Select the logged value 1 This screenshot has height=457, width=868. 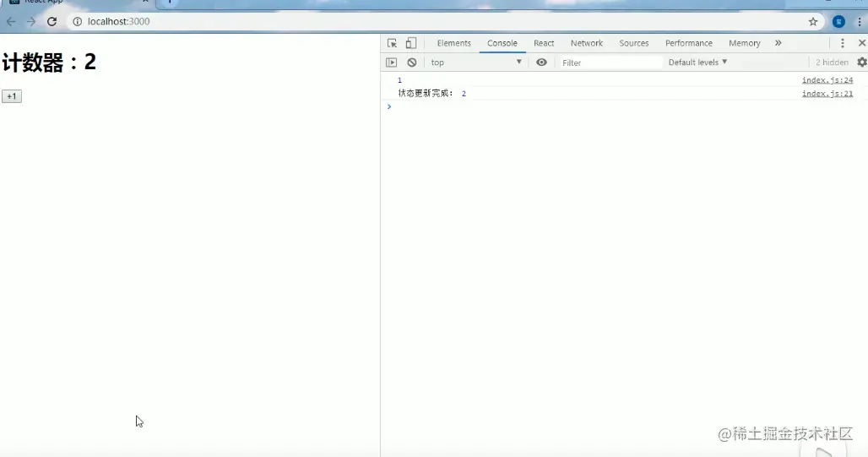click(399, 80)
